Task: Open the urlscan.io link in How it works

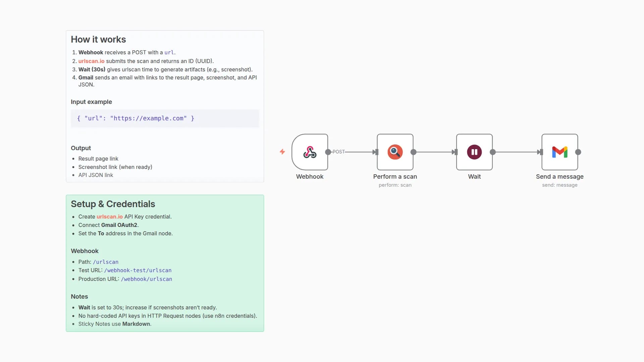Action: [91, 61]
